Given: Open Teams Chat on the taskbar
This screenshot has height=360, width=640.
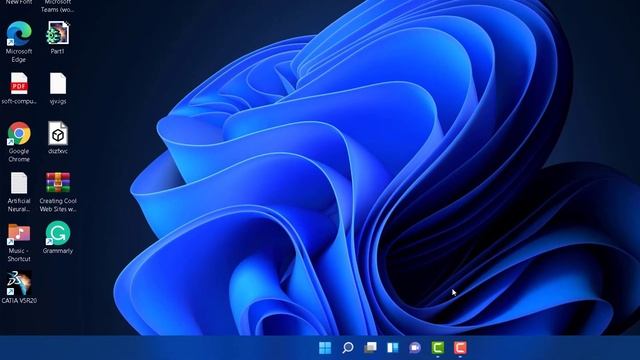Looking at the screenshot, I should (415, 348).
